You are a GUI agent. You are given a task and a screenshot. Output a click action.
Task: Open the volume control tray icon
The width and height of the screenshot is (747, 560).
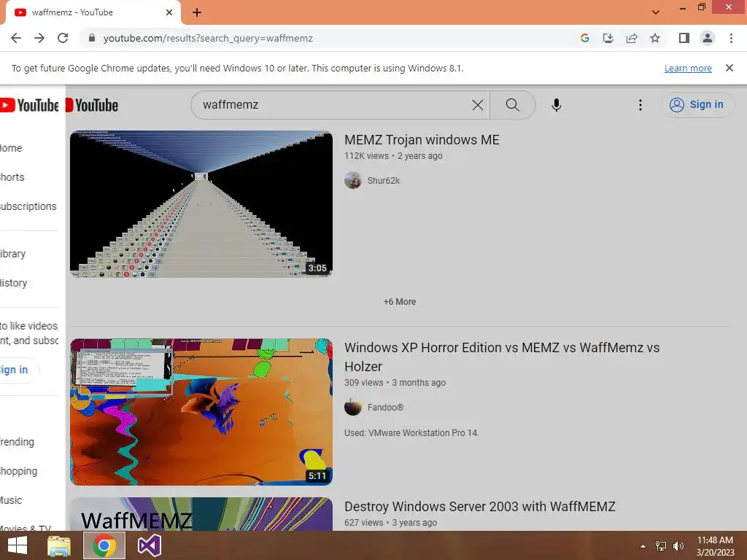point(678,546)
